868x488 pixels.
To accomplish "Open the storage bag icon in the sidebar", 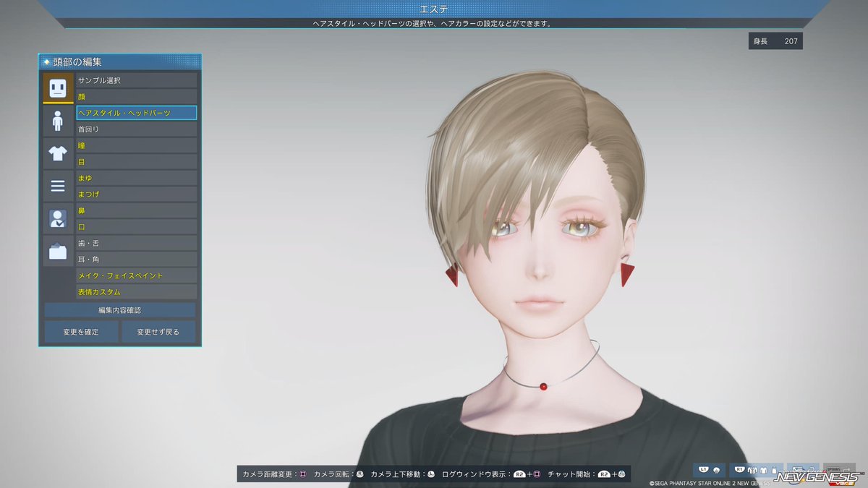I will click(x=56, y=249).
